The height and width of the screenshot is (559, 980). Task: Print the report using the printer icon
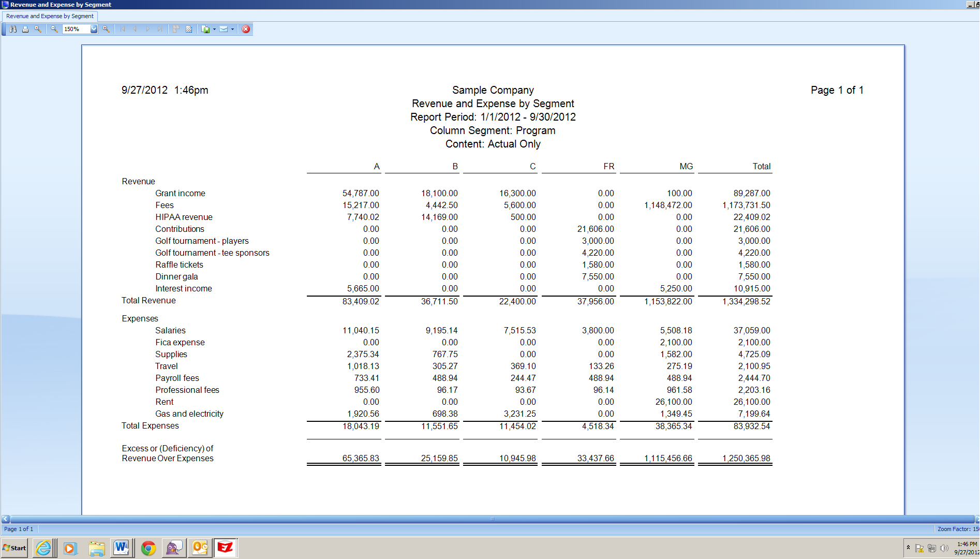coord(25,29)
